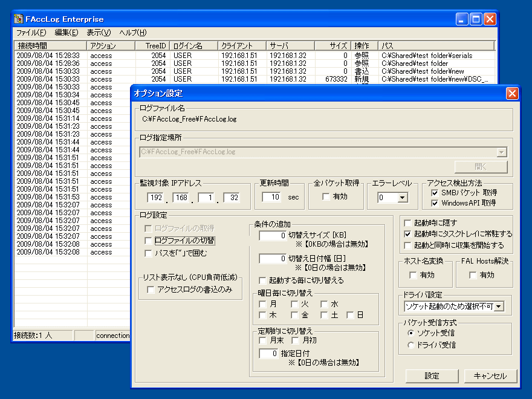Click the 開く button
This screenshot has width=532, height=399.
(x=481, y=167)
